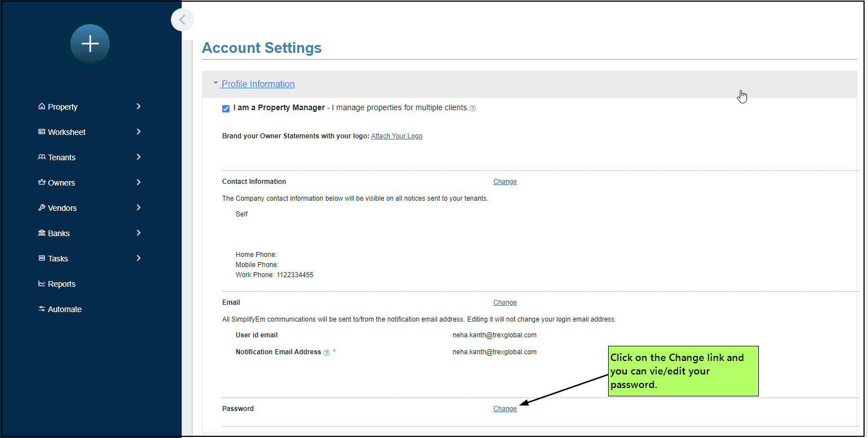The width and height of the screenshot is (868, 438).
Task: Expand the Property menu chevron
Action: (x=138, y=106)
